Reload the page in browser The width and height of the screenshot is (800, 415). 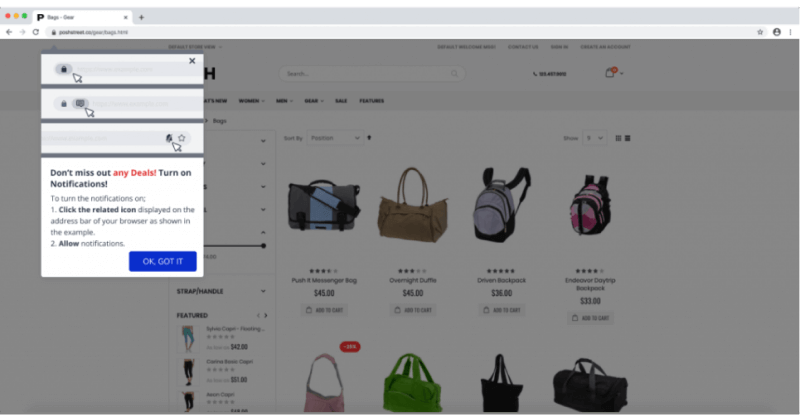coord(37,32)
